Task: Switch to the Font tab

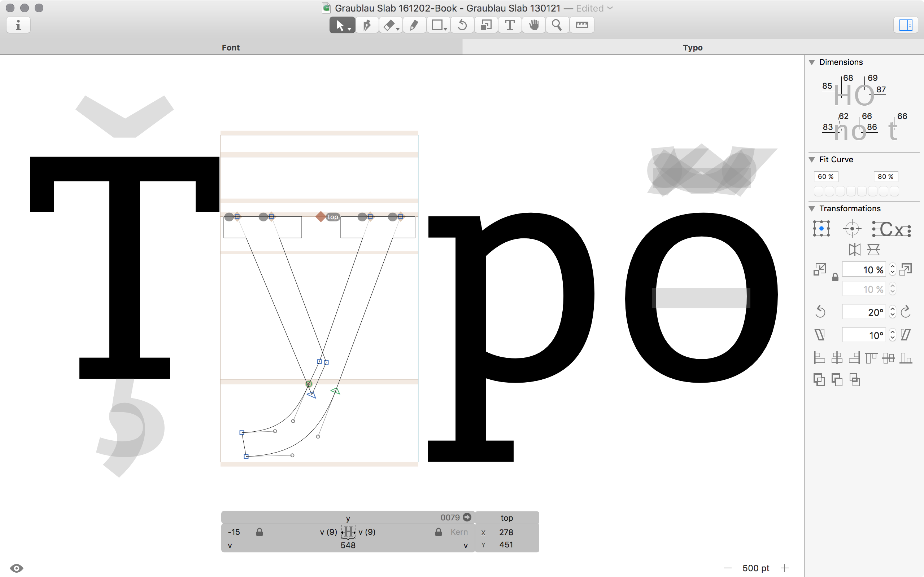Action: click(x=231, y=47)
